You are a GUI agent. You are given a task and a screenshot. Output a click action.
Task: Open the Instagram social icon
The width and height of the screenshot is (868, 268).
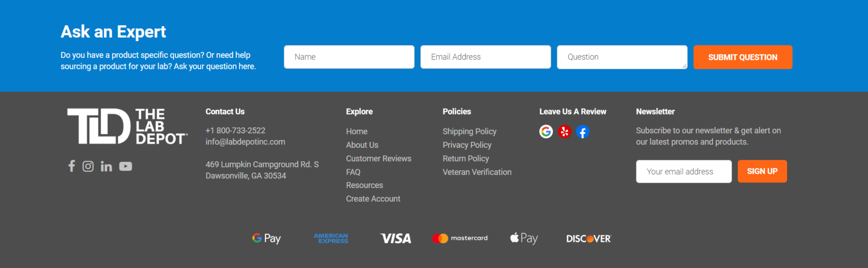coord(88,166)
